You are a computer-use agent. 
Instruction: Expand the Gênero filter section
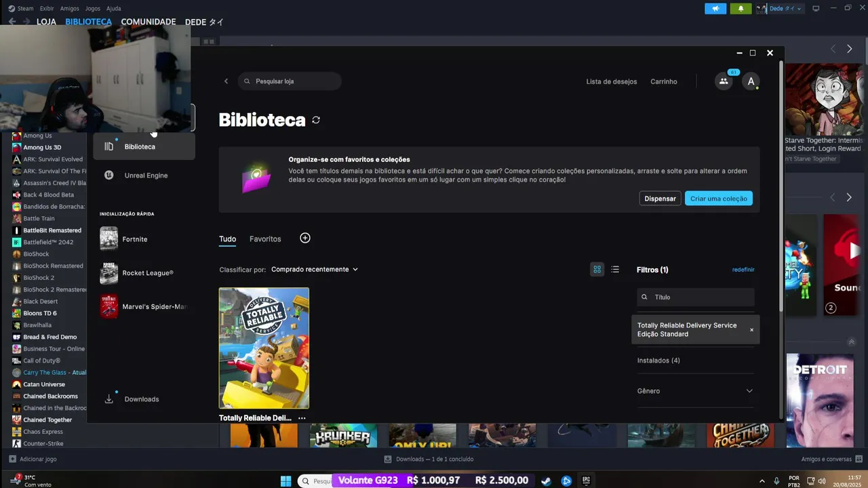[695, 391]
